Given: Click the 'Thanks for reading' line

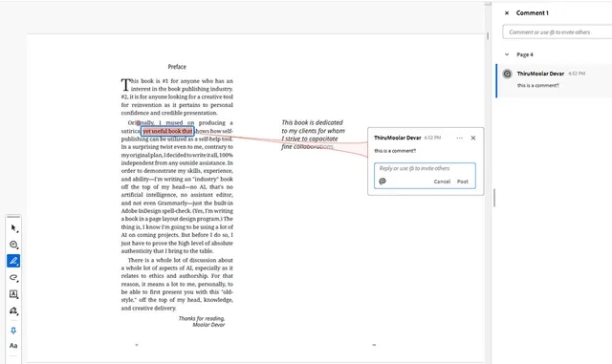Looking at the screenshot, I should (202, 318).
